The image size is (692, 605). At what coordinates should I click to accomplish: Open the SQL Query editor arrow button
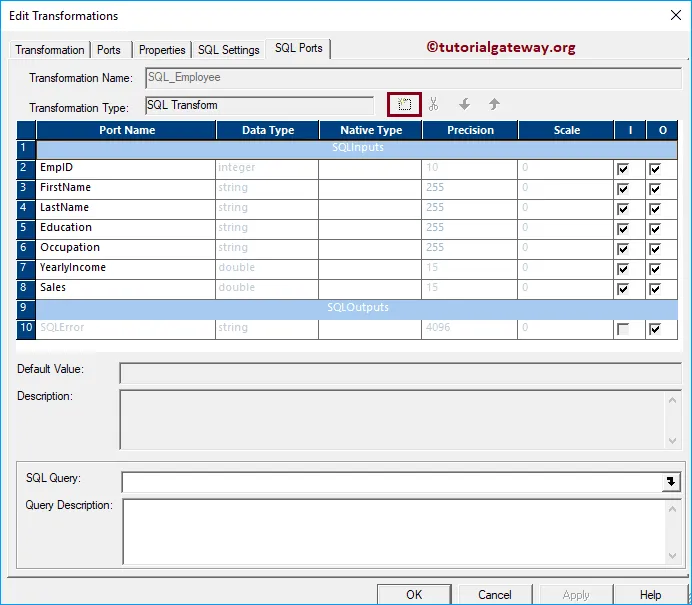671,482
